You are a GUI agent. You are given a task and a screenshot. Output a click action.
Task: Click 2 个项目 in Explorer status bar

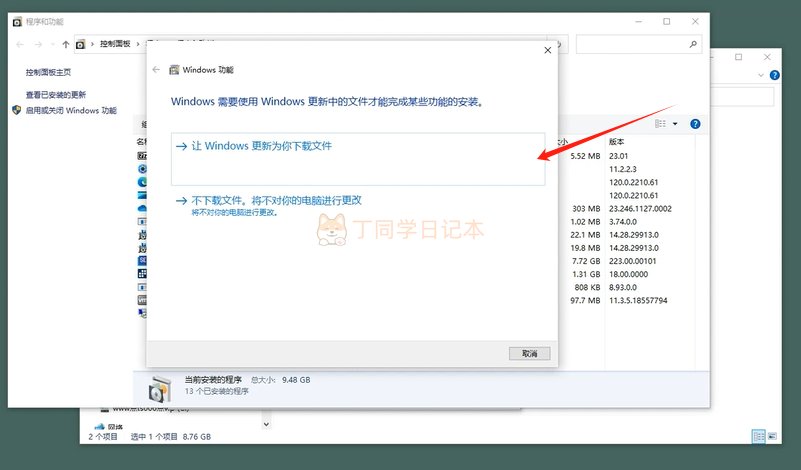coord(103,437)
